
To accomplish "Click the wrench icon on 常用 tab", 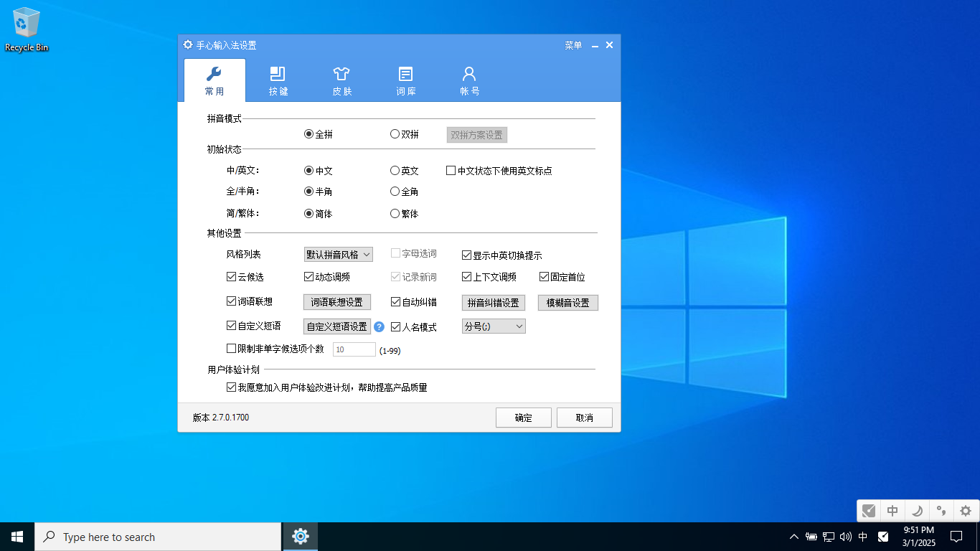I will [214, 73].
